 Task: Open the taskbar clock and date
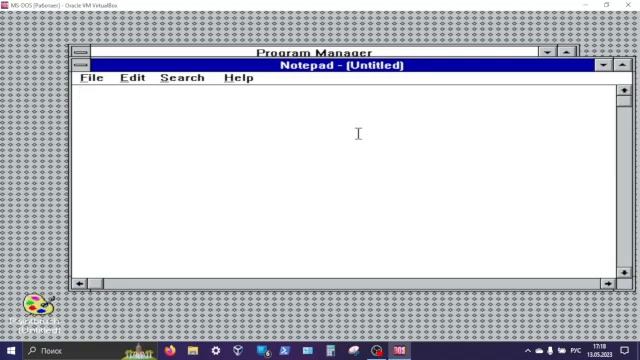click(600, 351)
